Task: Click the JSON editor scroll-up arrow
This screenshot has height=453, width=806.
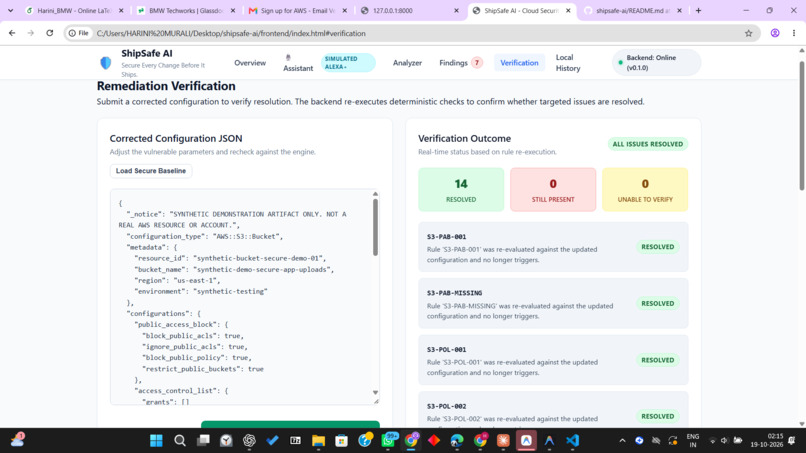Action: pyautogui.click(x=375, y=194)
